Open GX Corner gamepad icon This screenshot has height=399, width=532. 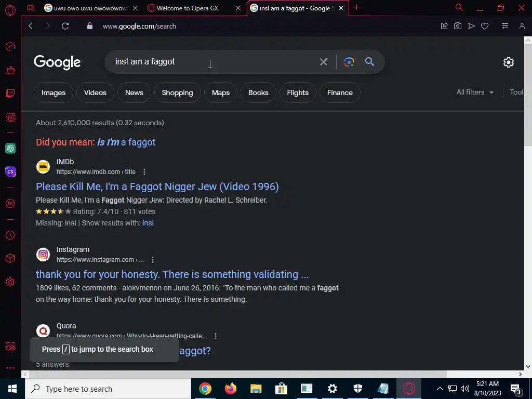31,8
